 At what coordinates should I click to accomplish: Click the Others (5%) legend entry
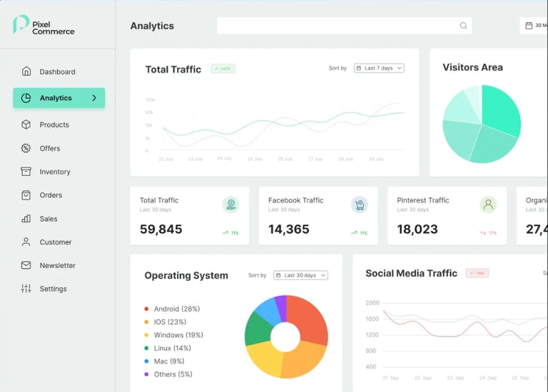point(168,374)
